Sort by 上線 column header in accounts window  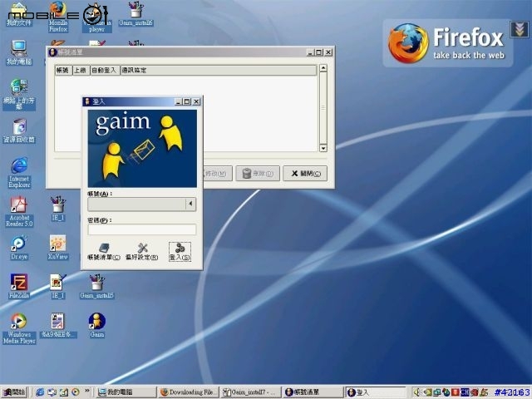[81, 70]
